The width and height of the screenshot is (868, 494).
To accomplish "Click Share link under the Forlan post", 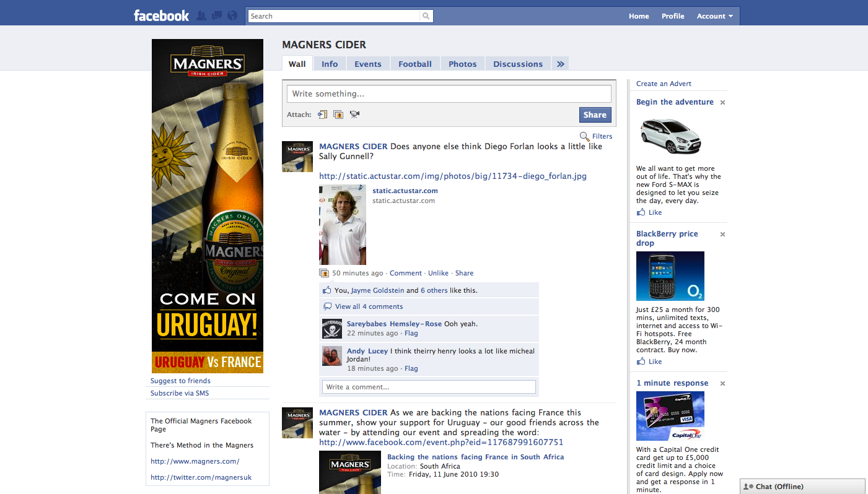I will 464,273.
